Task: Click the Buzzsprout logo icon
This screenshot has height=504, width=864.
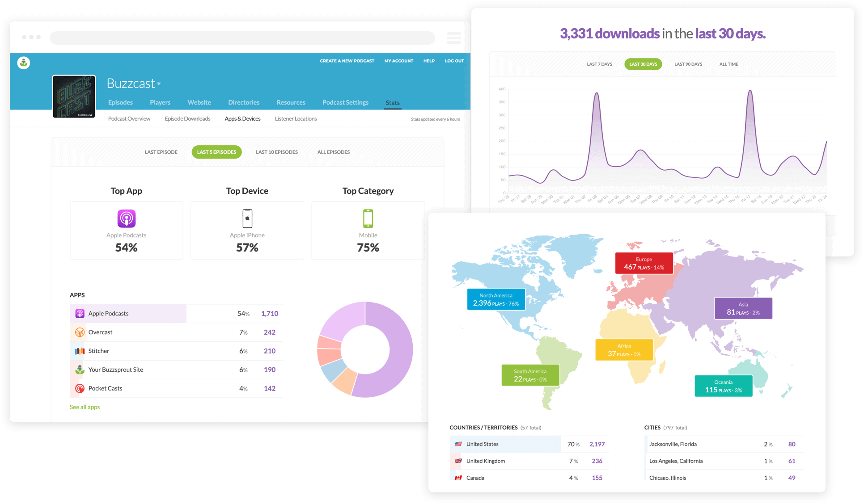Action: pyautogui.click(x=24, y=63)
